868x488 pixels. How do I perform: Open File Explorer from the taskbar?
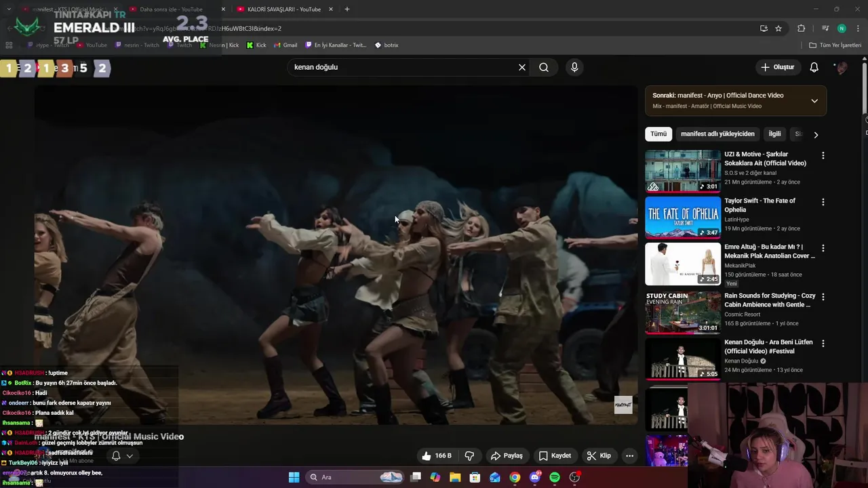[x=455, y=477]
